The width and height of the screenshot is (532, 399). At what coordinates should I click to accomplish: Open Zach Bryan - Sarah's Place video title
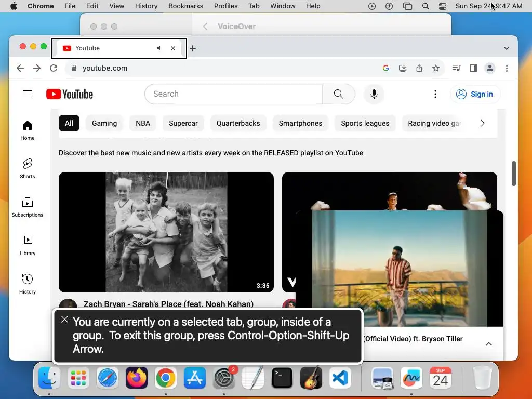[x=168, y=304]
